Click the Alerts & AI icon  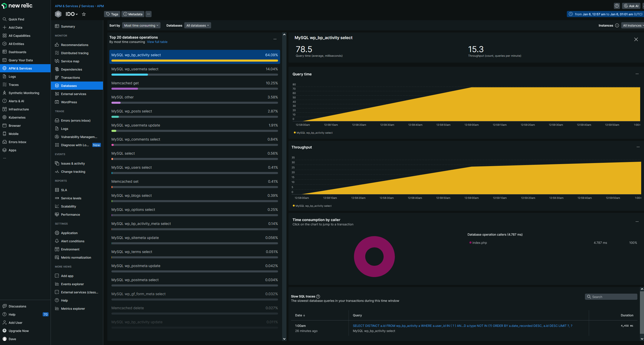pos(4,101)
